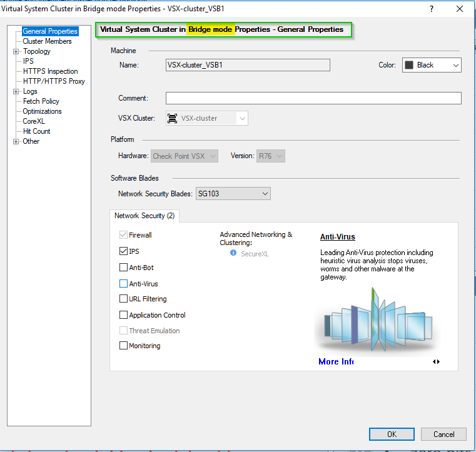Click the Comment text field
Screen dimensions: 476x452
point(313,98)
